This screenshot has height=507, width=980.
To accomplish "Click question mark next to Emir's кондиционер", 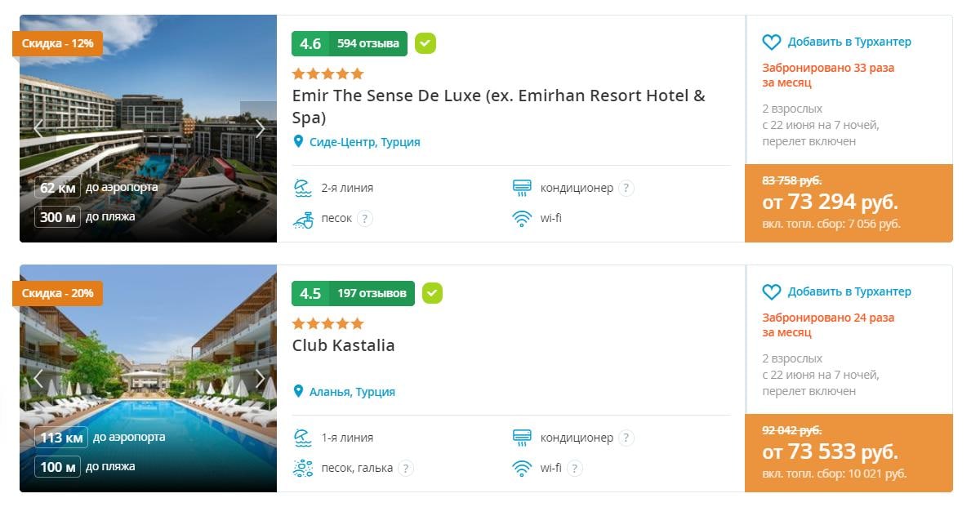I will 626,188.
